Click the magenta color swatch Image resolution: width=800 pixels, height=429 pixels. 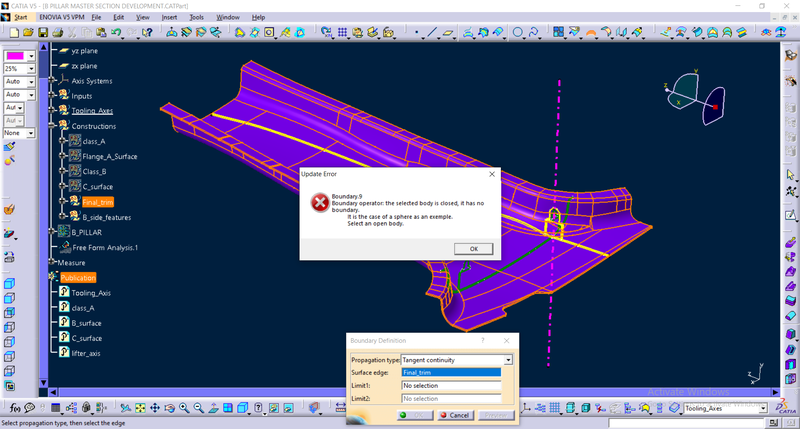(15, 55)
